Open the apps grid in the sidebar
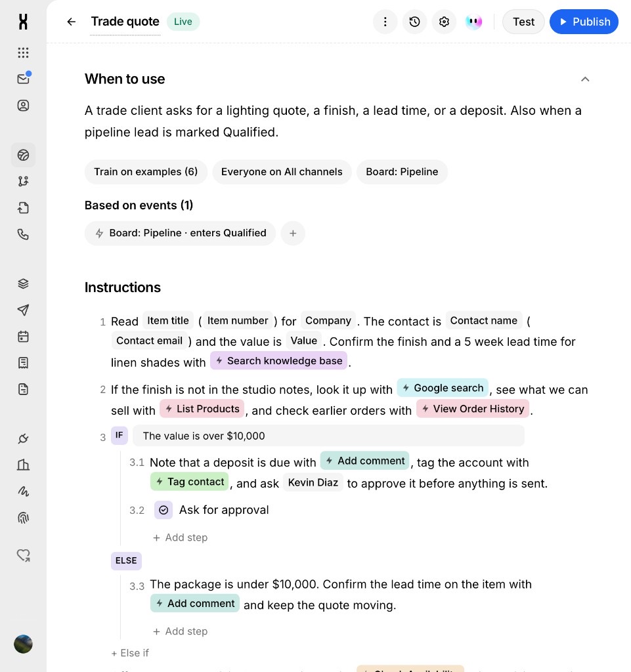Screen dimensions: 631x672 [23, 52]
